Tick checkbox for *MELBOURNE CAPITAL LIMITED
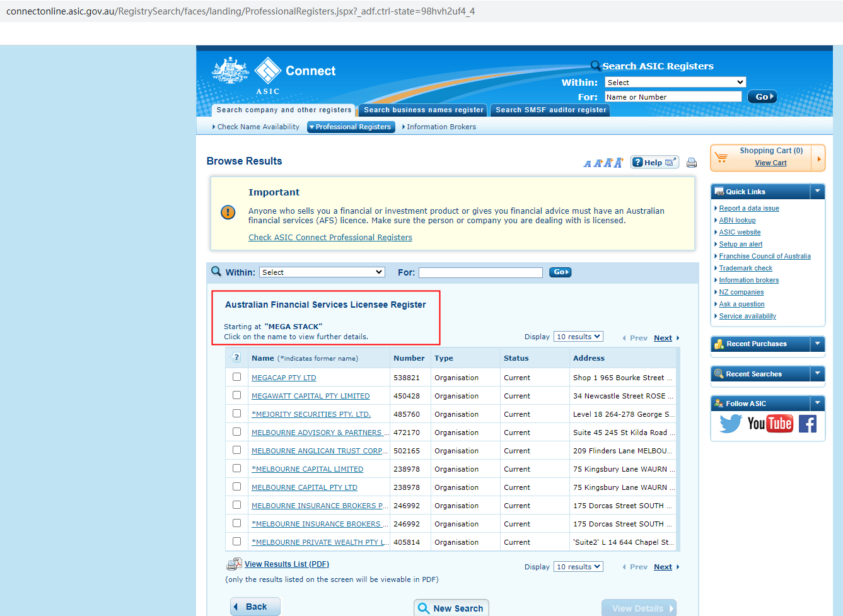The image size is (843, 616). click(236, 468)
